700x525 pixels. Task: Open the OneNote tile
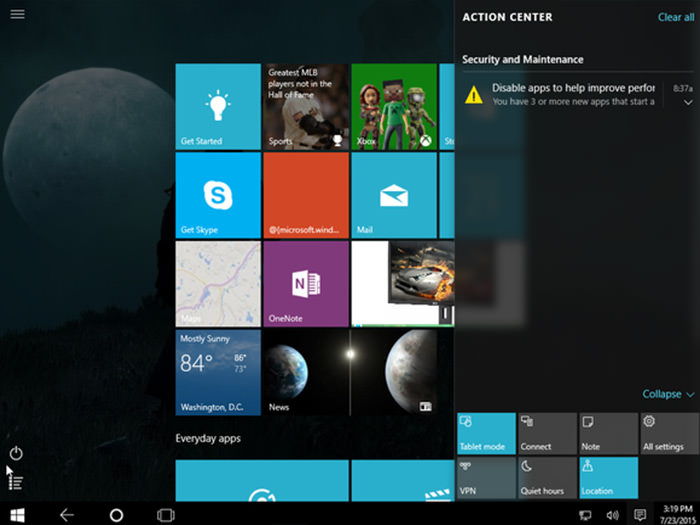coord(306,283)
